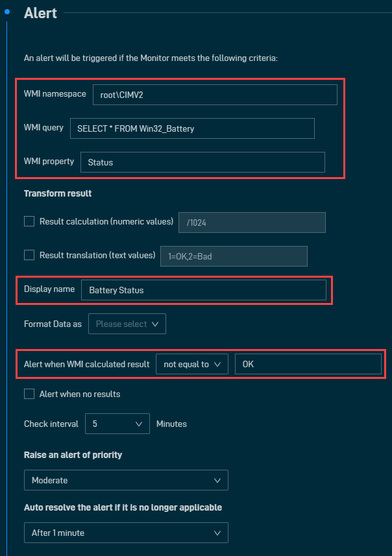The image size is (392, 556).
Task: Open the not equal to comparison dropdown
Action: (192, 364)
